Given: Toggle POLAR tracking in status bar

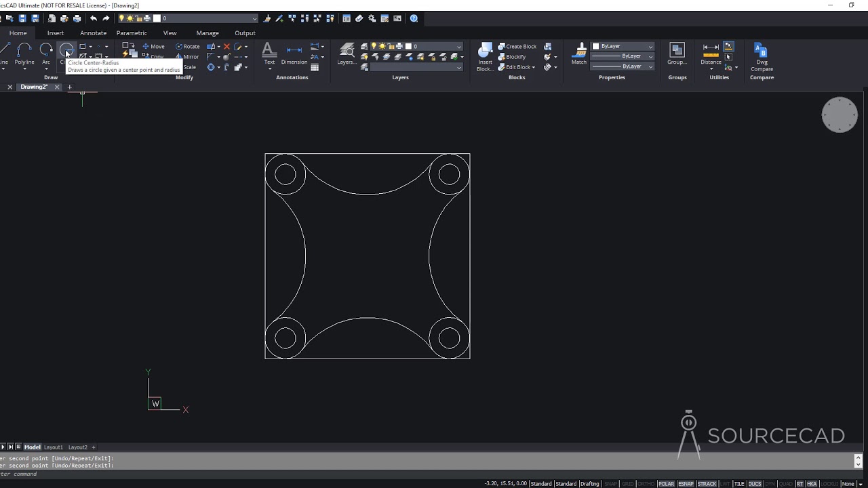Looking at the screenshot, I should coord(666,484).
